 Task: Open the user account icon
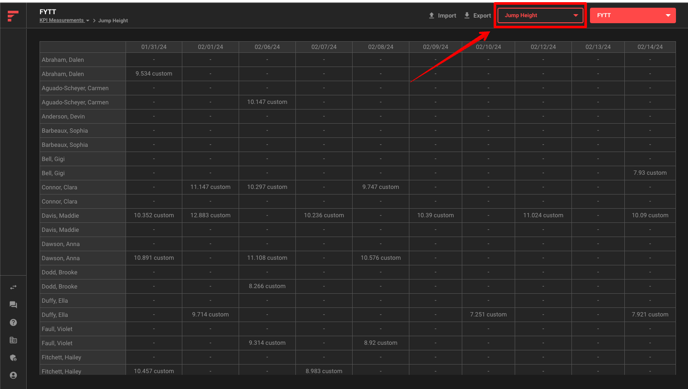tap(13, 375)
